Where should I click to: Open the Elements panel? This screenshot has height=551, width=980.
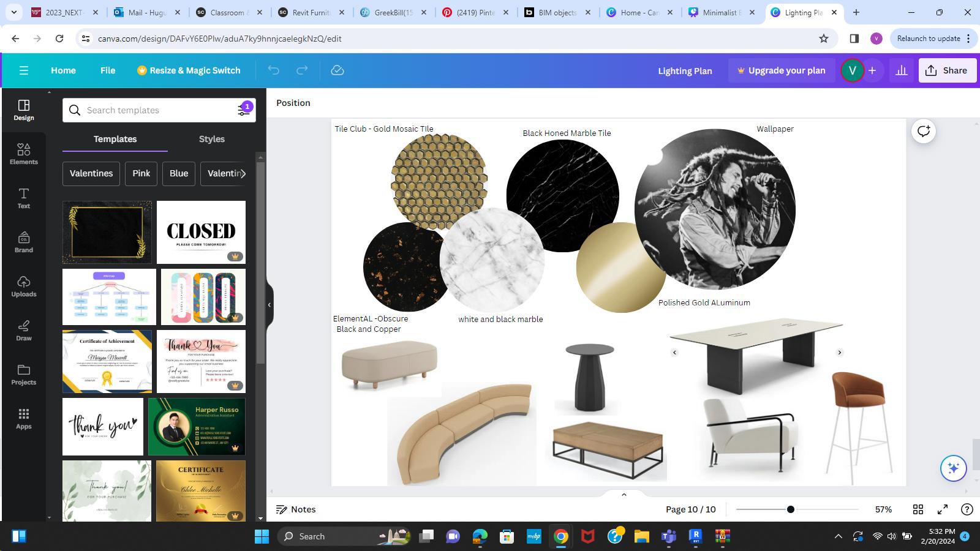[x=24, y=154]
